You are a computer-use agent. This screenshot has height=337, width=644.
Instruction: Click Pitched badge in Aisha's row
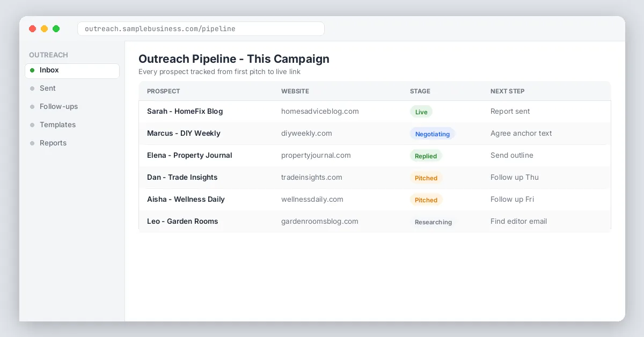[426, 200]
